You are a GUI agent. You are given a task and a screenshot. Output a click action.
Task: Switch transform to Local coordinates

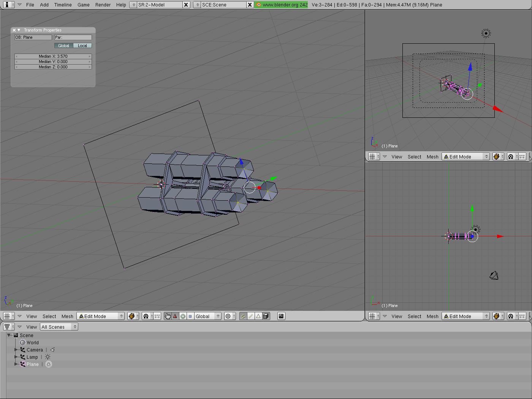pos(82,46)
